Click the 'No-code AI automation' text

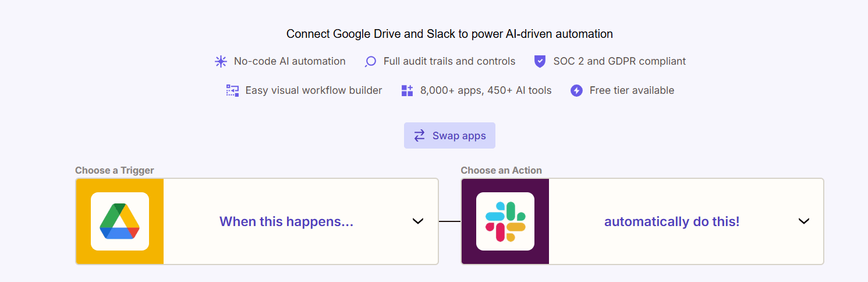tap(290, 61)
